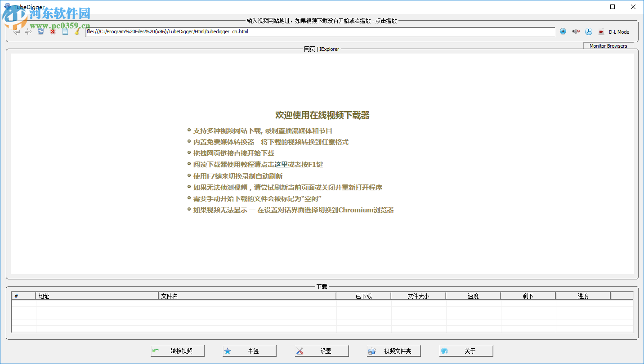644x364 pixels.
Task: Expand the 下载 downloads section divider
Action: [322, 286]
